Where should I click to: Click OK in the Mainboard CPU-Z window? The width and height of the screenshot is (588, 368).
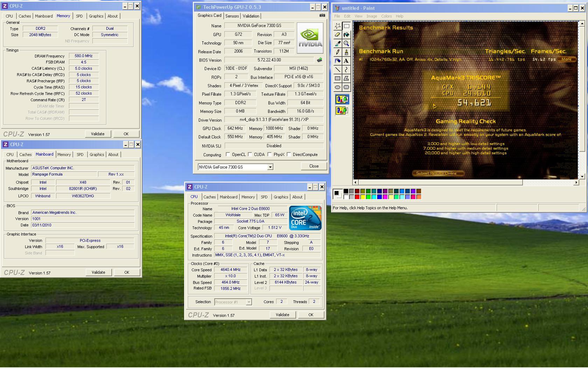click(x=127, y=272)
